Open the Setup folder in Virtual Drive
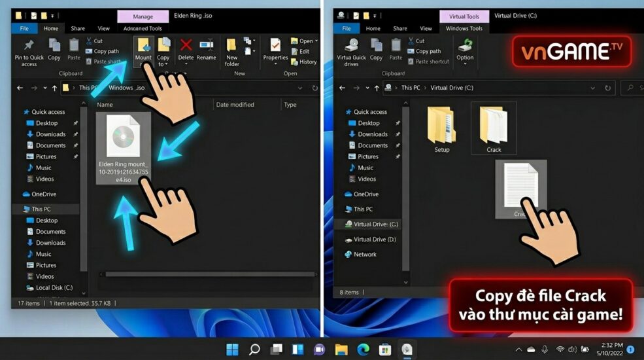 click(442, 128)
